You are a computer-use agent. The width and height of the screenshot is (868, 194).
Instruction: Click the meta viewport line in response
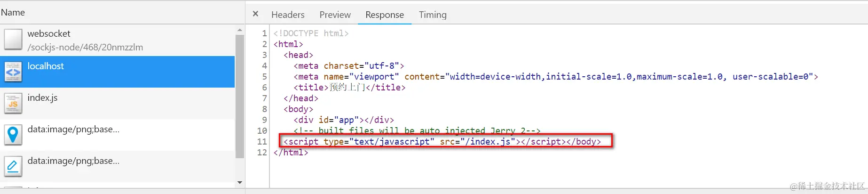pyautogui.click(x=556, y=77)
